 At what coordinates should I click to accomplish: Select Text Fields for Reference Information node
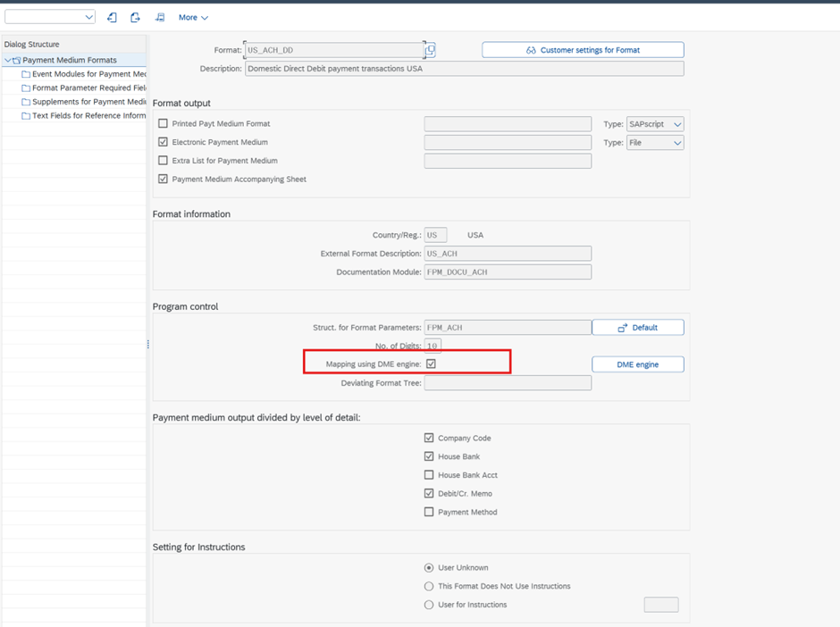pyautogui.click(x=89, y=115)
